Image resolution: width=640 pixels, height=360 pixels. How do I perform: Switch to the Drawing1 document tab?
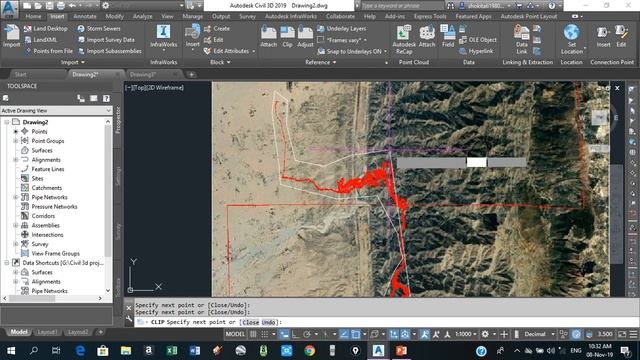[143, 74]
